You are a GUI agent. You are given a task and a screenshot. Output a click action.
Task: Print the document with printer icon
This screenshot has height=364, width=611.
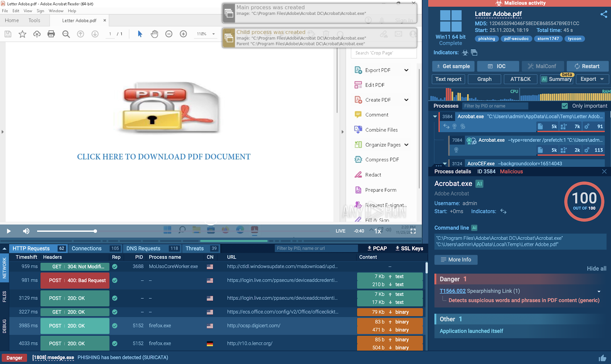coord(51,34)
